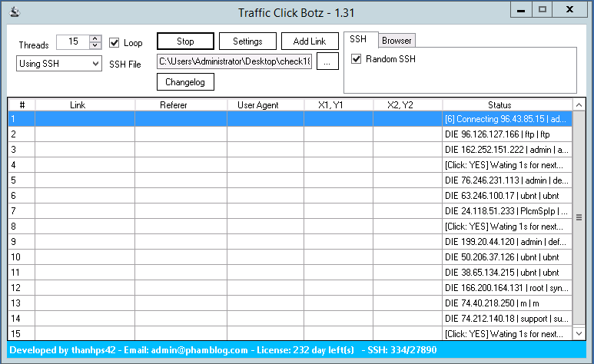Click the Threads number field

pyautogui.click(x=73, y=41)
